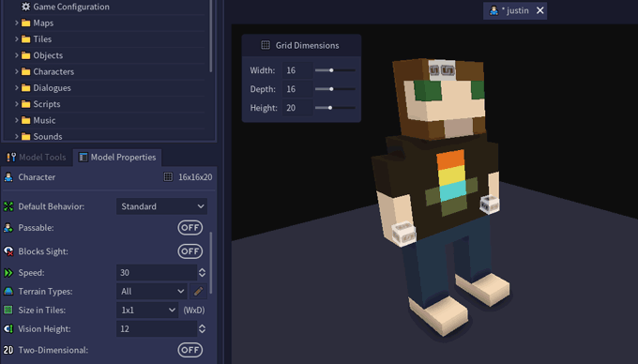This screenshot has height=364, width=638.
Task: Click the grid icon next to 16x16x20
Action: 168,177
